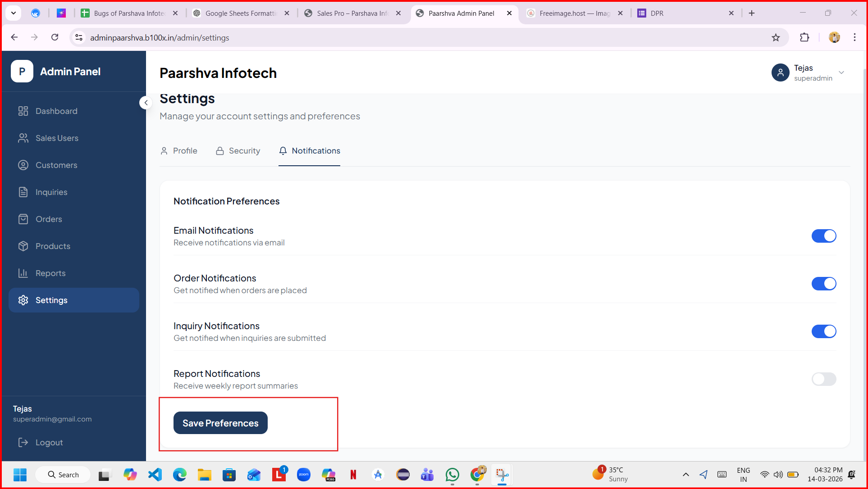Select the Notifications tab
The height and width of the screenshot is (489, 868).
pyautogui.click(x=310, y=151)
